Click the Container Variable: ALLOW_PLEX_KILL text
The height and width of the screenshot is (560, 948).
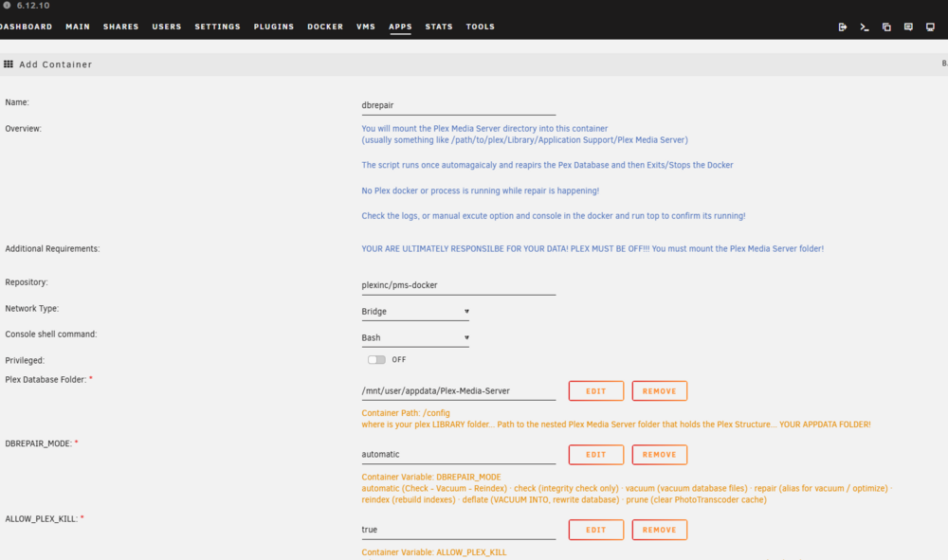(434, 552)
